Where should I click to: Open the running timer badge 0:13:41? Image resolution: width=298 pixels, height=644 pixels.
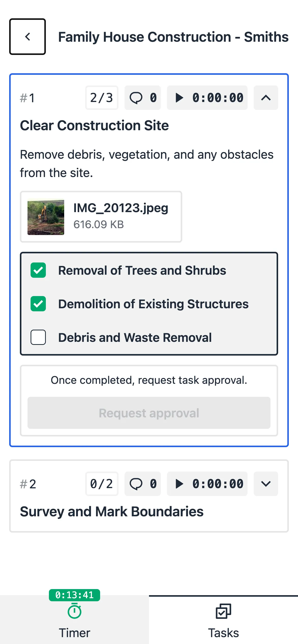coord(74,595)
